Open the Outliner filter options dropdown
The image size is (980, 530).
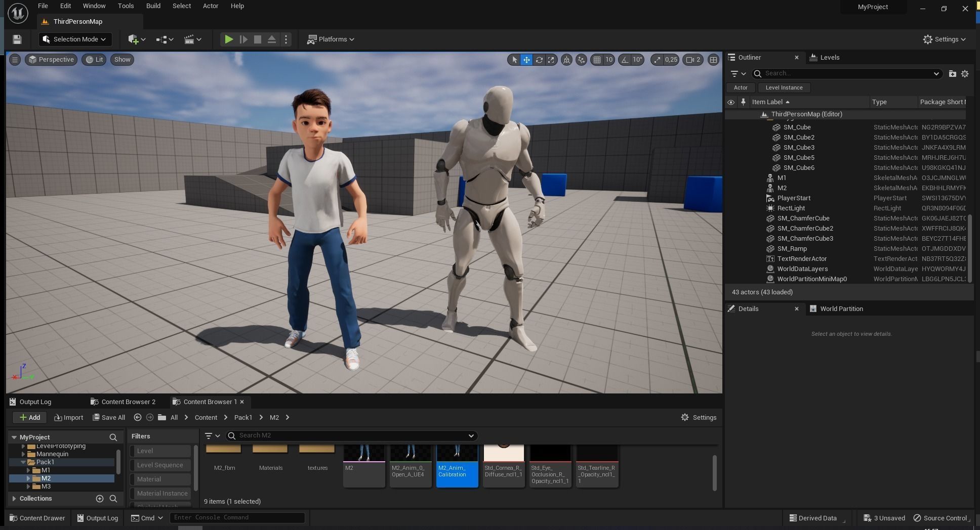[739, 74]
